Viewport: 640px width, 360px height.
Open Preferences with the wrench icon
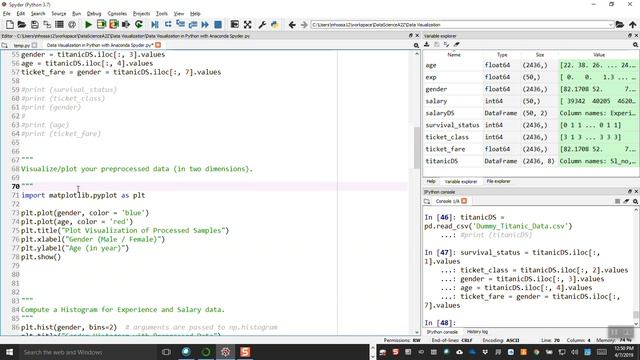coord(262,24)
